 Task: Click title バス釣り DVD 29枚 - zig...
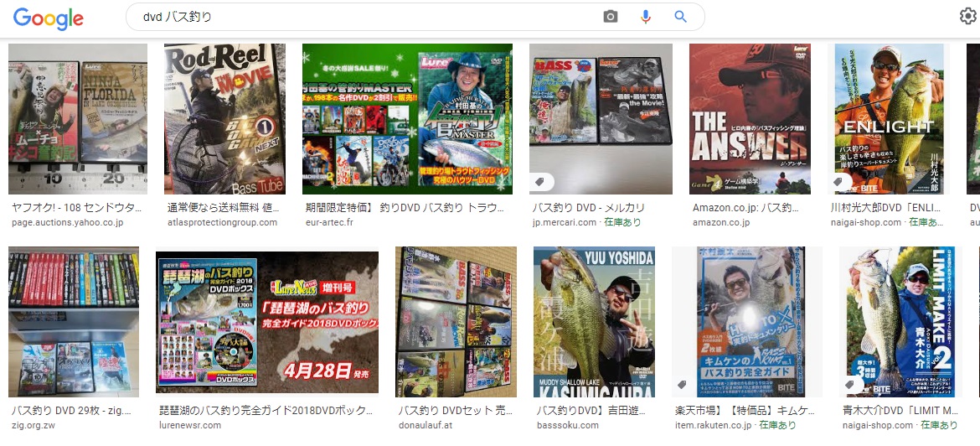point(72,411)
